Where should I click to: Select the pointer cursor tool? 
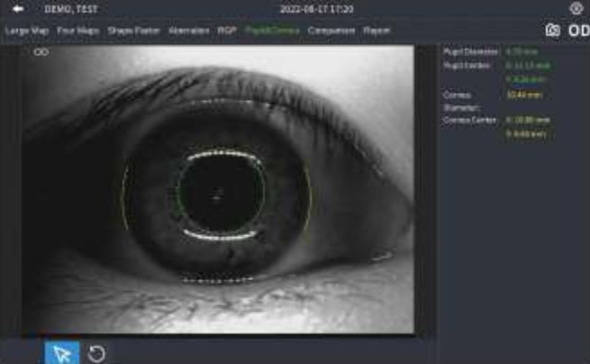point(62,353)
